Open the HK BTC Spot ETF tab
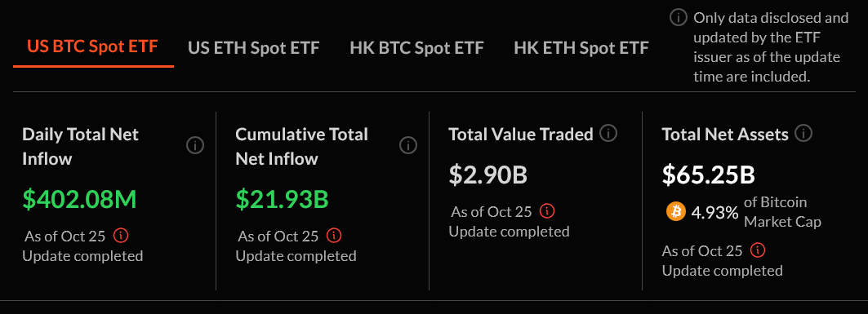The height and width of the screenshot is (314, 868). click(416, 47)
